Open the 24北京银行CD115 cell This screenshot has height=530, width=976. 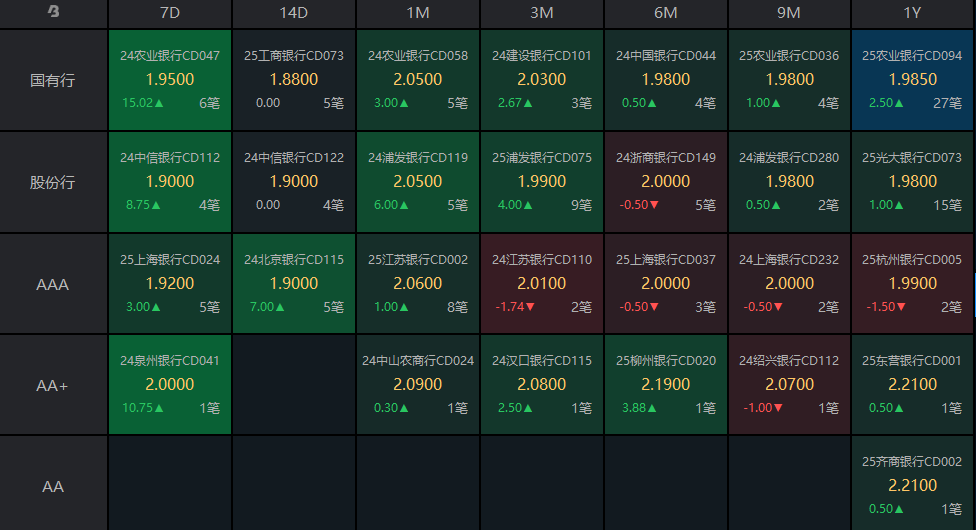(x=294, y=283)
